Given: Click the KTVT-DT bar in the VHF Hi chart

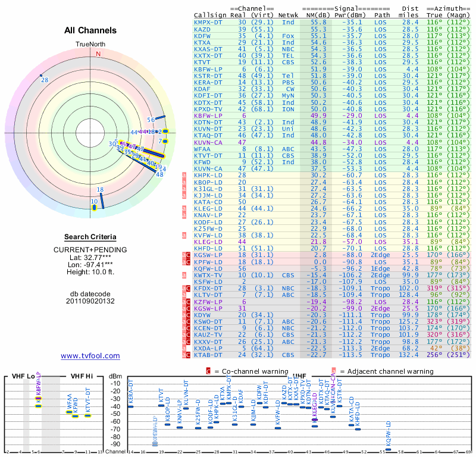Looking at the screenshot, I should (x=87, y=415).
